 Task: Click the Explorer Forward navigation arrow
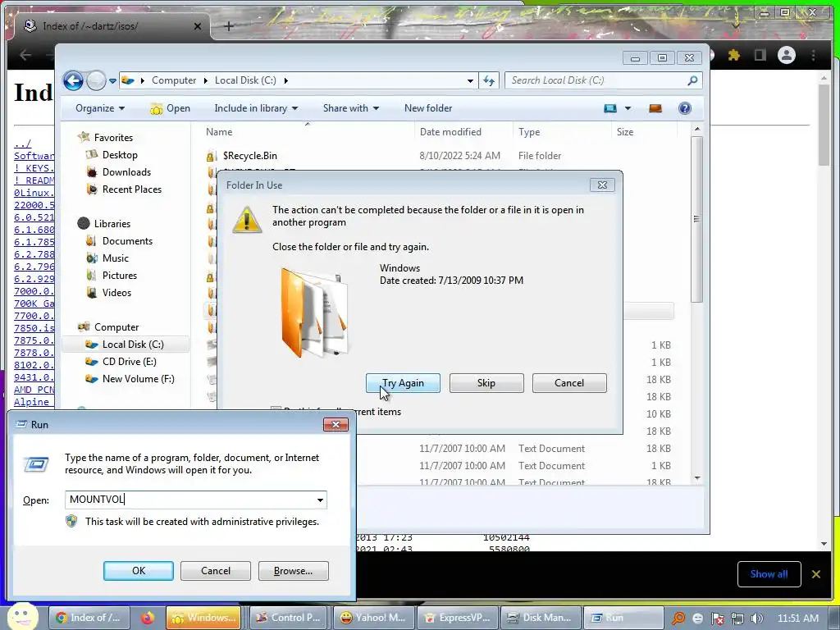point(97,81)
